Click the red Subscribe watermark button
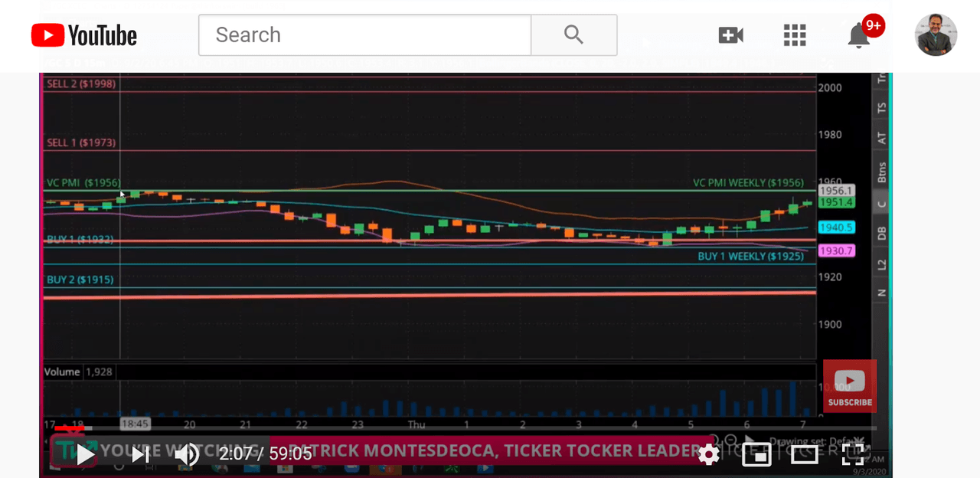Viewport: 980px width, 478px height. tap(850, 386)
